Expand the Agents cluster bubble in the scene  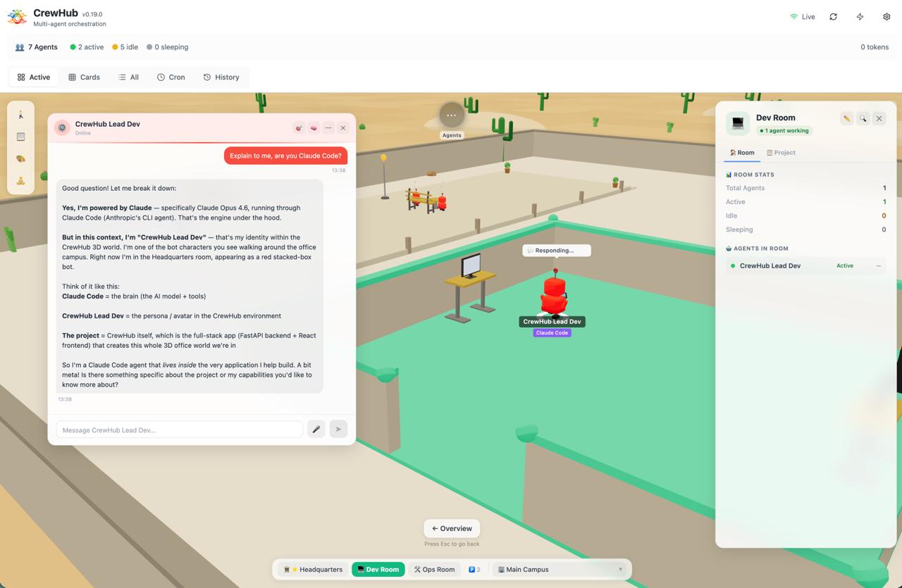[451, 114]
